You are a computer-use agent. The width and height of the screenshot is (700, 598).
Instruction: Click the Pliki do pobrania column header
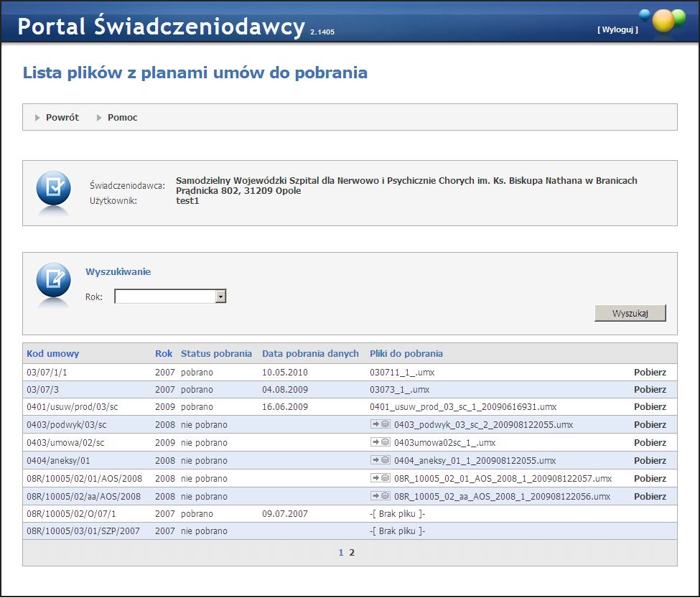point(406,353)
